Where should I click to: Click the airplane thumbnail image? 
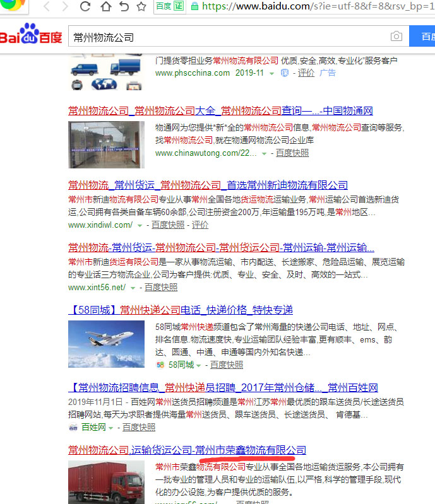tap(106, 344)
